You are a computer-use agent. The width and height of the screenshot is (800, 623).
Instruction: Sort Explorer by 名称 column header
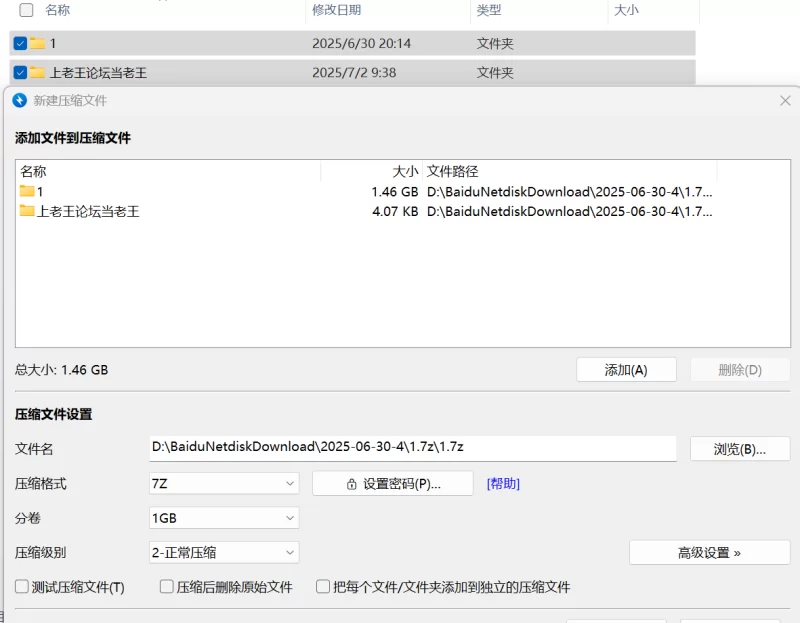coord(57,10)
